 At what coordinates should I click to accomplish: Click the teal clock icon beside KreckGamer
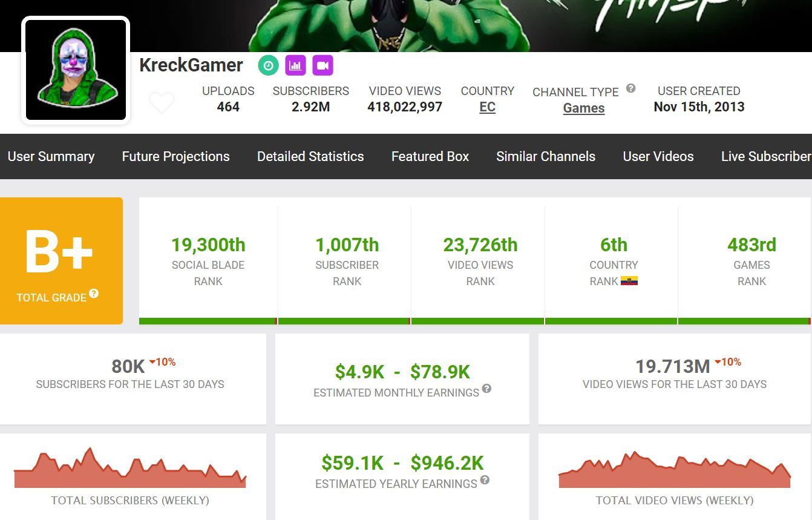[268, 65]
